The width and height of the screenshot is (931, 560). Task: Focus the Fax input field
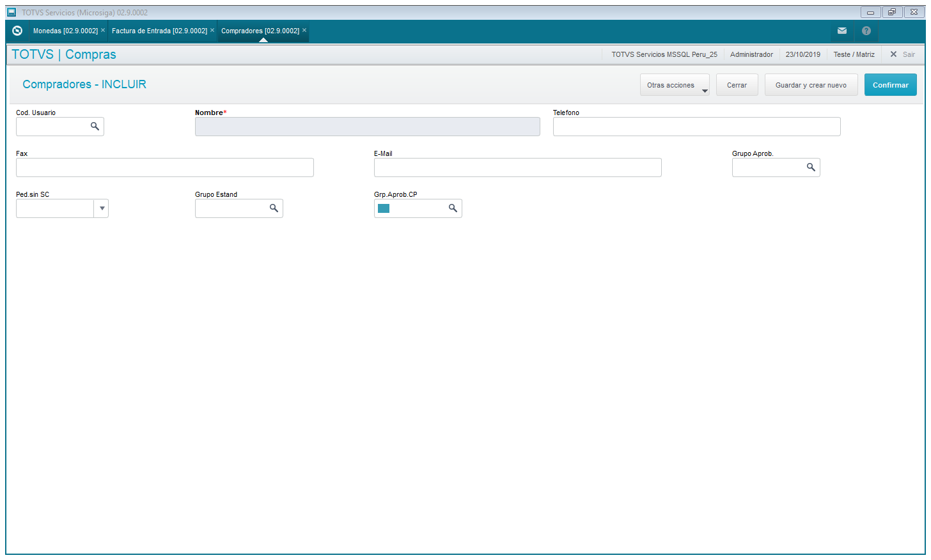tap(164, 167)
